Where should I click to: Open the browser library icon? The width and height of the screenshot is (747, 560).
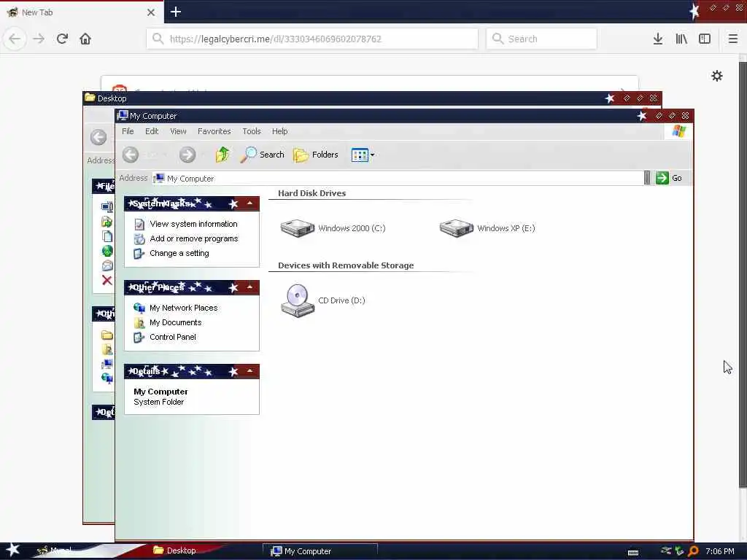point(681,39)
